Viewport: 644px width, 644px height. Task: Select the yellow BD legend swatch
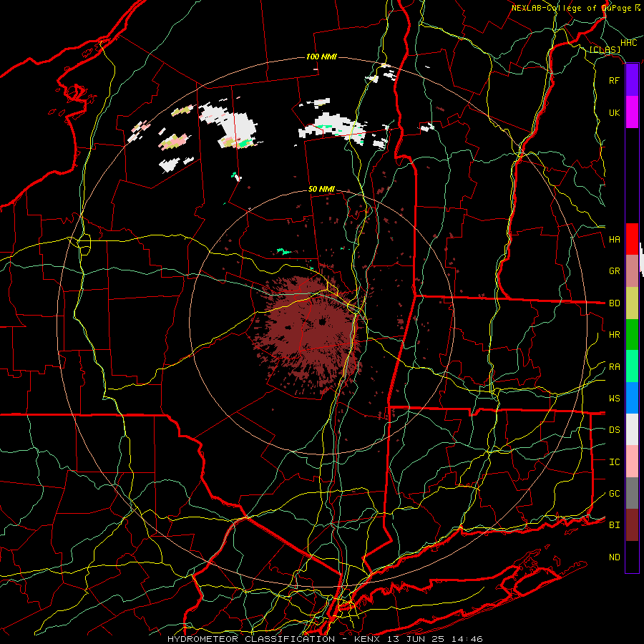click(x=632, y=303)
